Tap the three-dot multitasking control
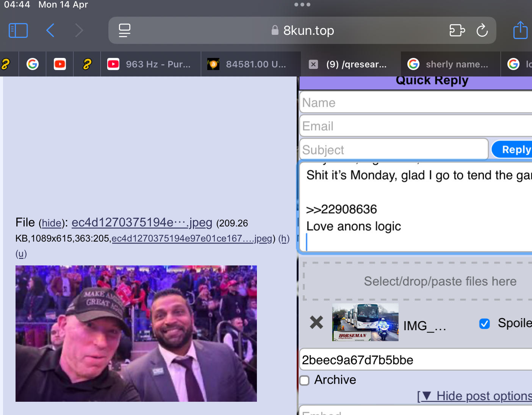 [302, 5]
